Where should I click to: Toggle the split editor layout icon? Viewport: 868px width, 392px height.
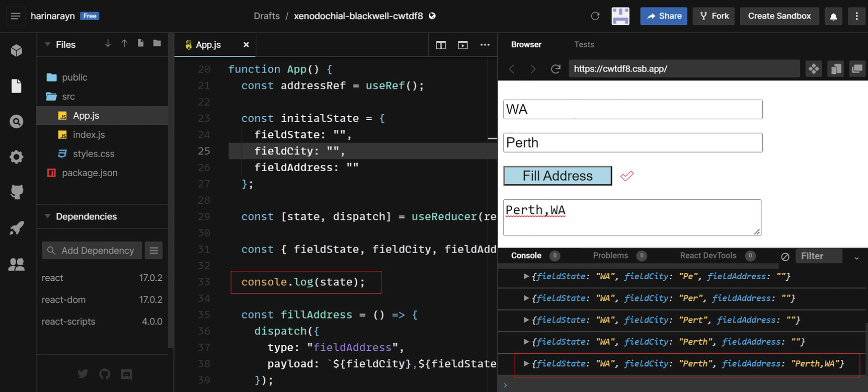pyautogui.click(x=441, y=45)
